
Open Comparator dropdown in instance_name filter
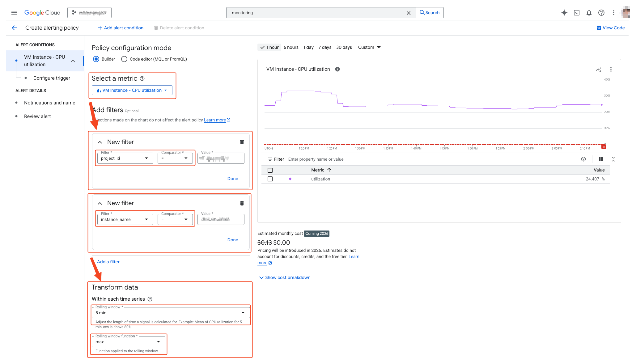(x=175, y=219)
